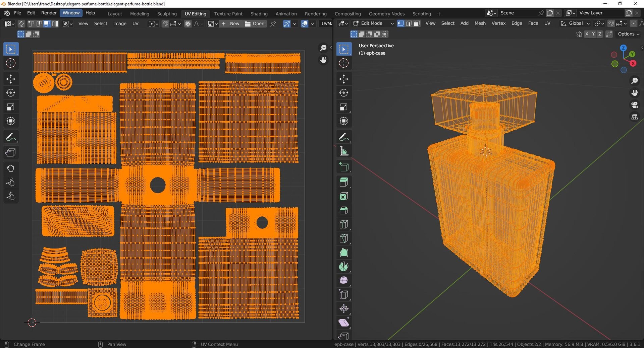Viewport: 644px width, 348px height.
Task: Click the Open image button
Action: pos(255,23)
